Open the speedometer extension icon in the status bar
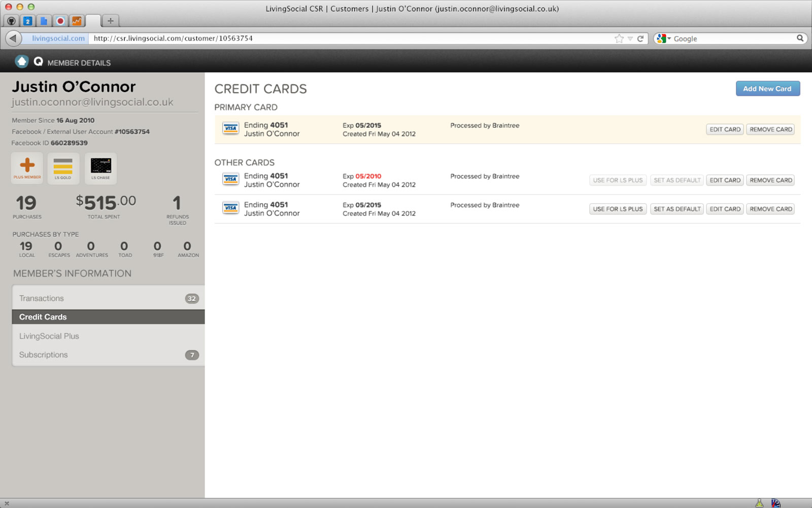This screenshot has width=812, height=508. pyautogui.click(x=775, y=502)
